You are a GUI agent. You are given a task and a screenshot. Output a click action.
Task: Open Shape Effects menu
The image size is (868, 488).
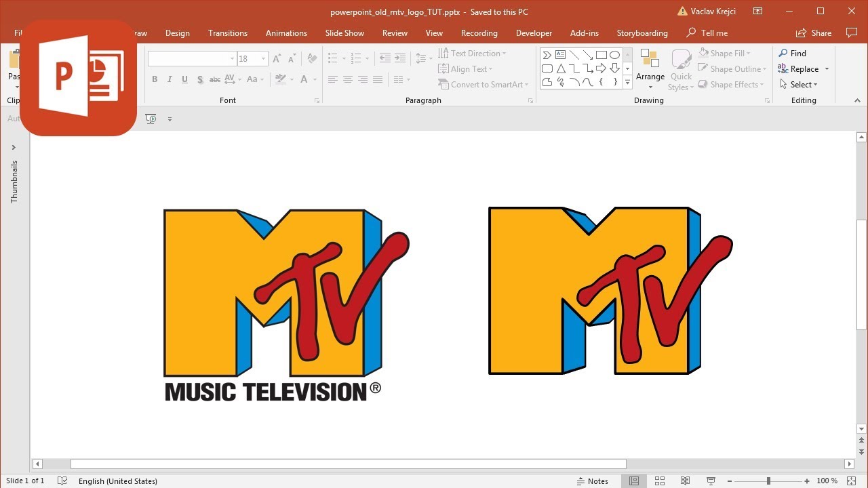[x=732, y=85]
